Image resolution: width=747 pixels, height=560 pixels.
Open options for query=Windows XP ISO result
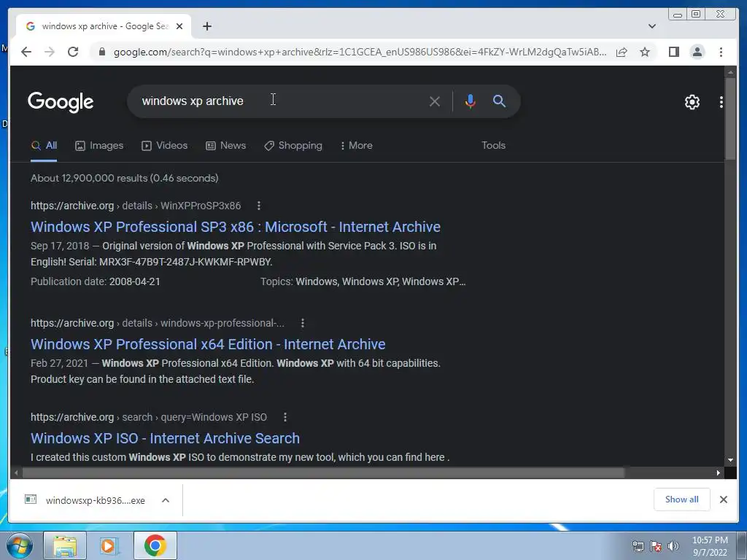(285, 417)
